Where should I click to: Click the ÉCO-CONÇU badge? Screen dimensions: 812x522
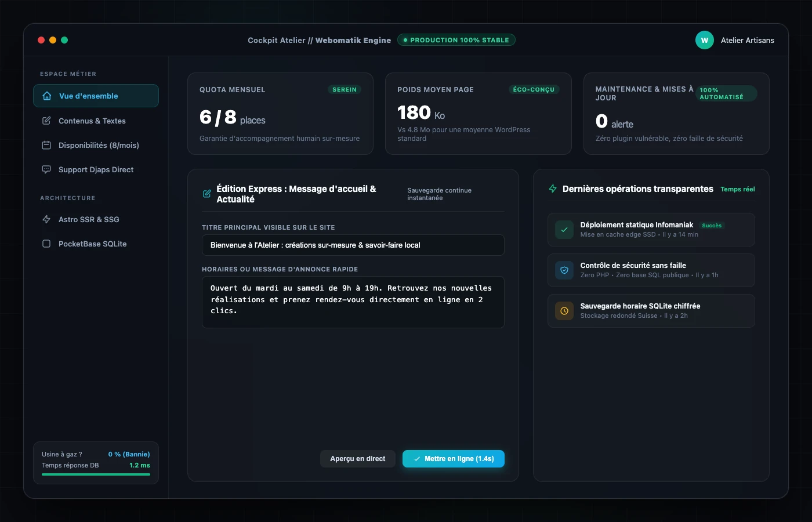[x=534, y=89]
